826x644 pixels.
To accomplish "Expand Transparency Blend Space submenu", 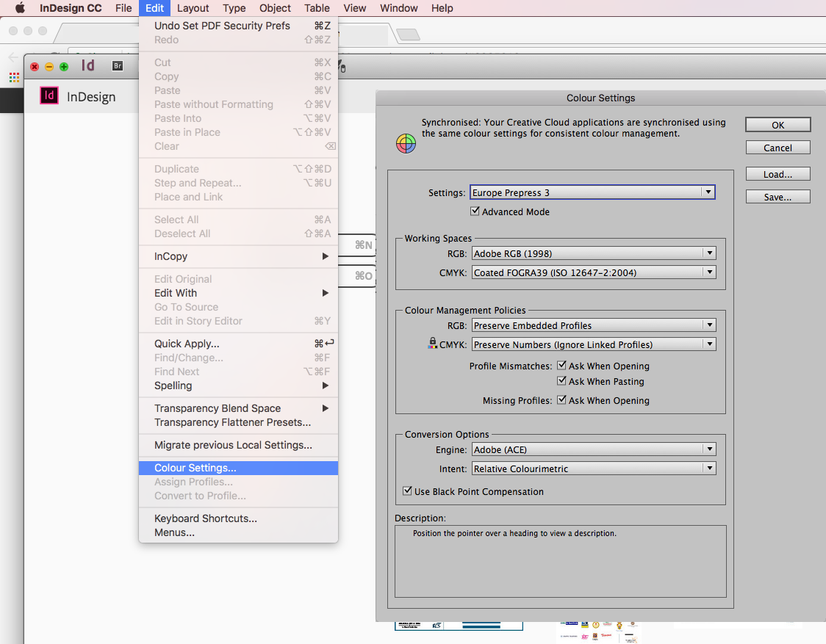I will (x=238, y=408).
